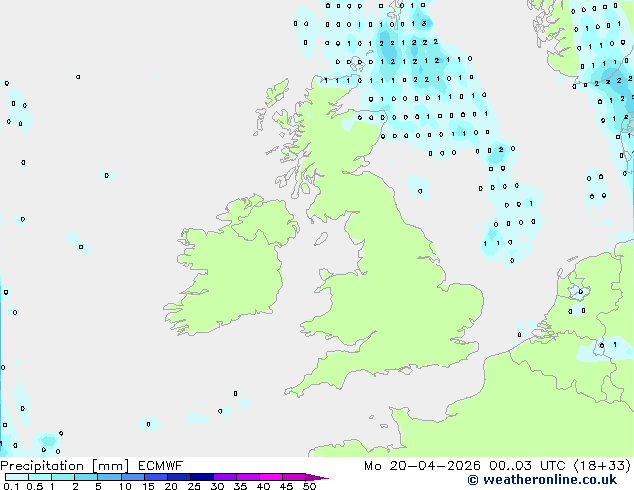
Task: Click the 'ECMWF' model label
Action: point(161,466)
